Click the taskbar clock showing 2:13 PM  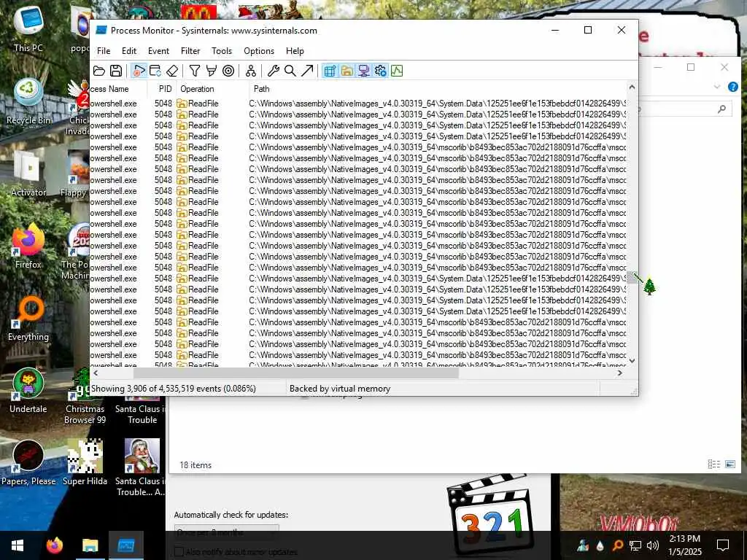tap(684, 545)
